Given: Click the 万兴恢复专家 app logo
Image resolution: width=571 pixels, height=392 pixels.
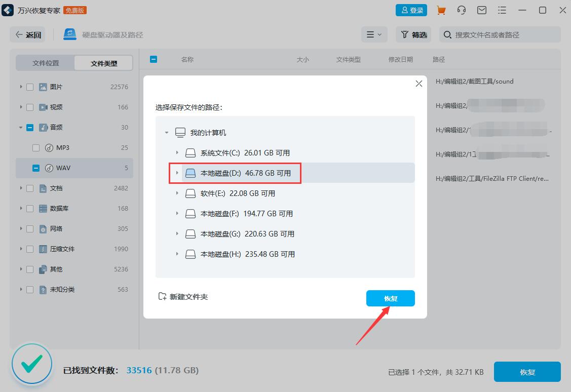Looking at the screenshot, I should tap(8, 10).
